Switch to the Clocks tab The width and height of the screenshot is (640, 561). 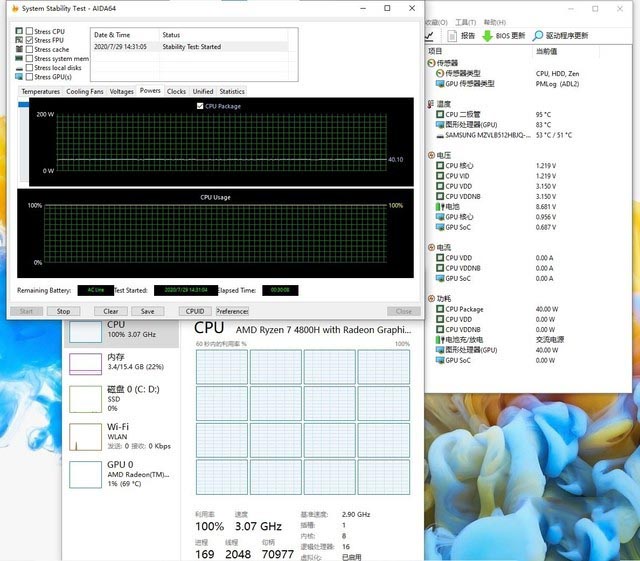(176, 91)
